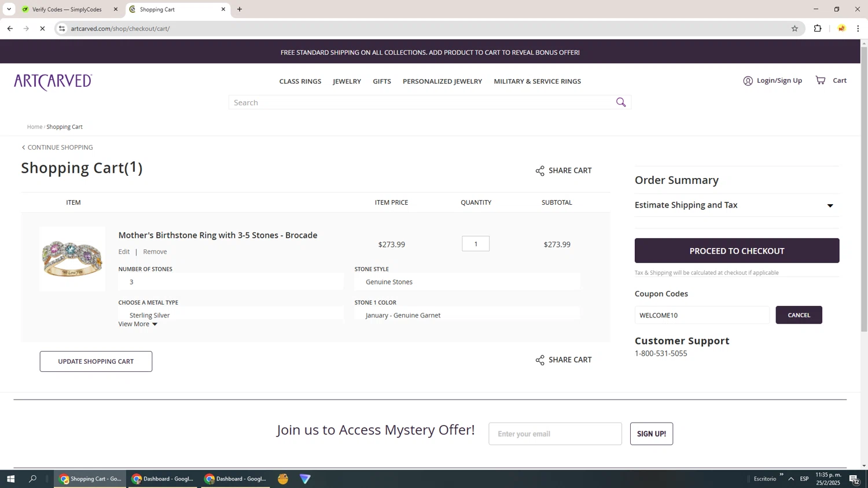The height and width of the screenshot is (488, 868).
Task: Open the cart icon in header
Action: [821, 80]
